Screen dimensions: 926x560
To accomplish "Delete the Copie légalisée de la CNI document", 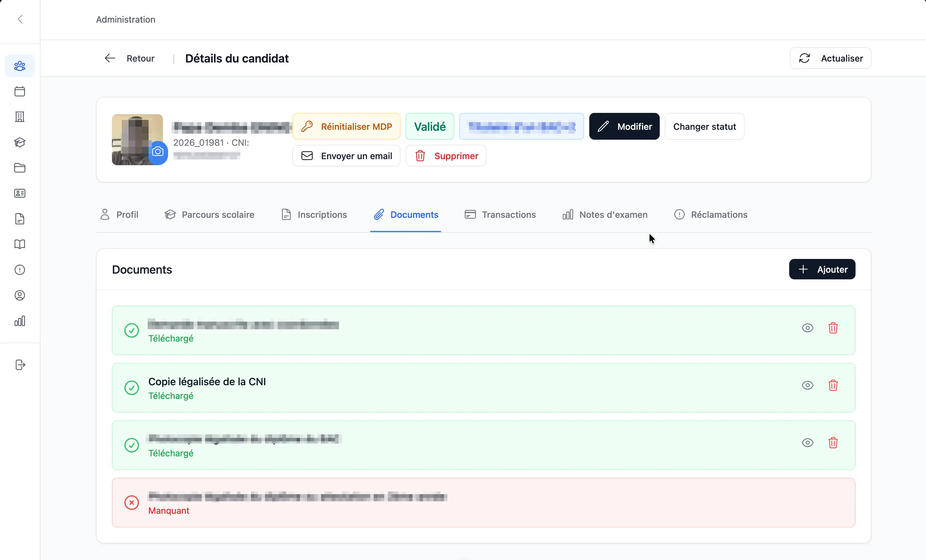I will coord(833,385).
